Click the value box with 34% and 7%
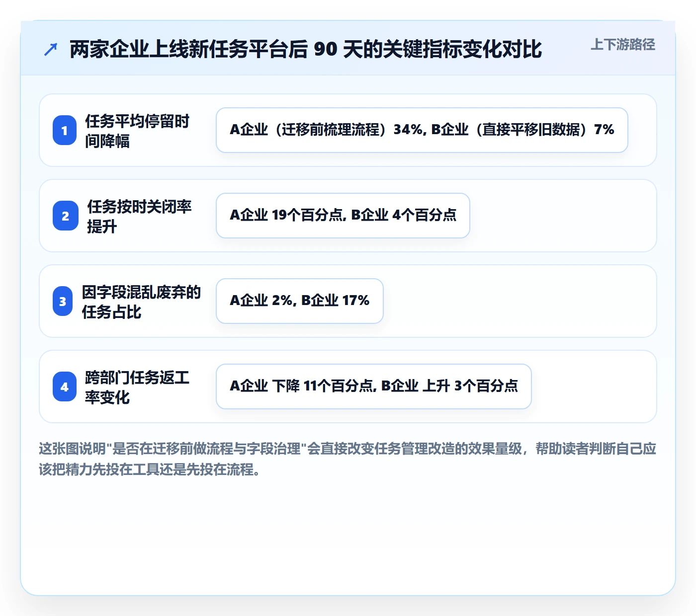 422,130
